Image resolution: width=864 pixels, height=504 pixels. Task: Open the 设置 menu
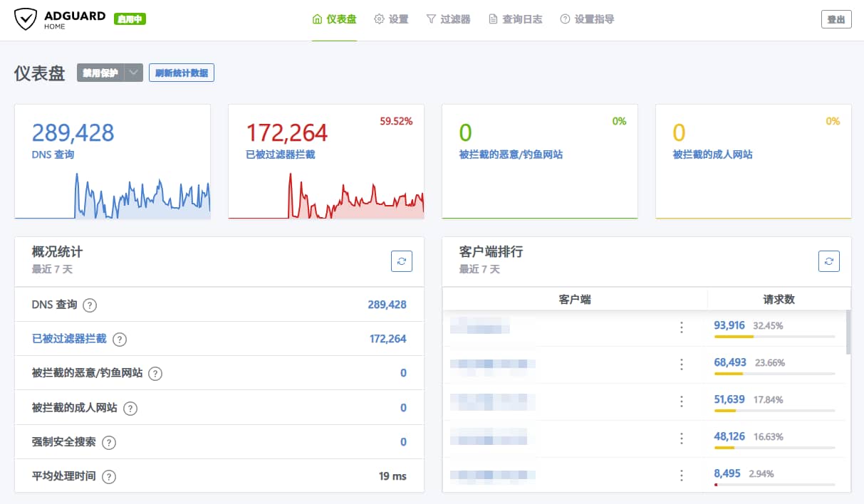coord(391,19)
